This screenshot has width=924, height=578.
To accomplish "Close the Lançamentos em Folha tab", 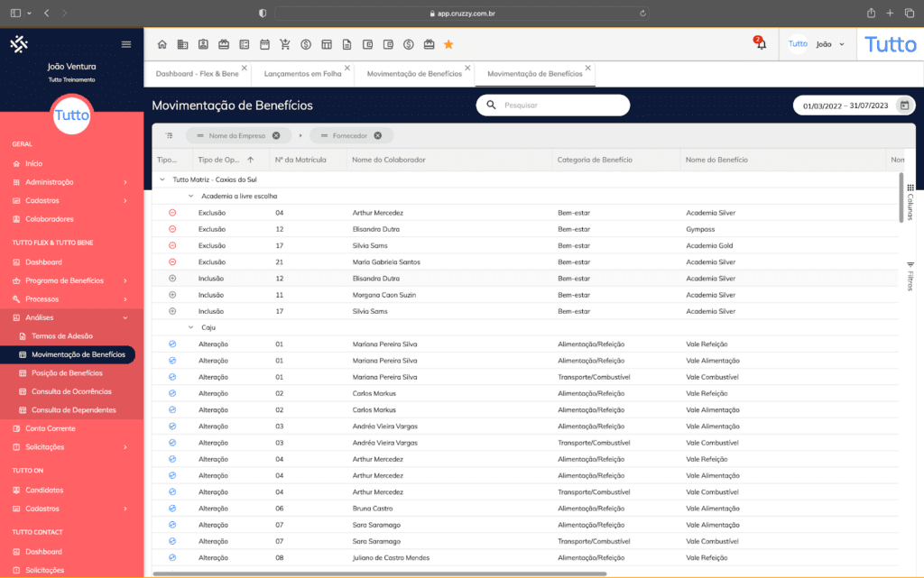I will [346, 68].
